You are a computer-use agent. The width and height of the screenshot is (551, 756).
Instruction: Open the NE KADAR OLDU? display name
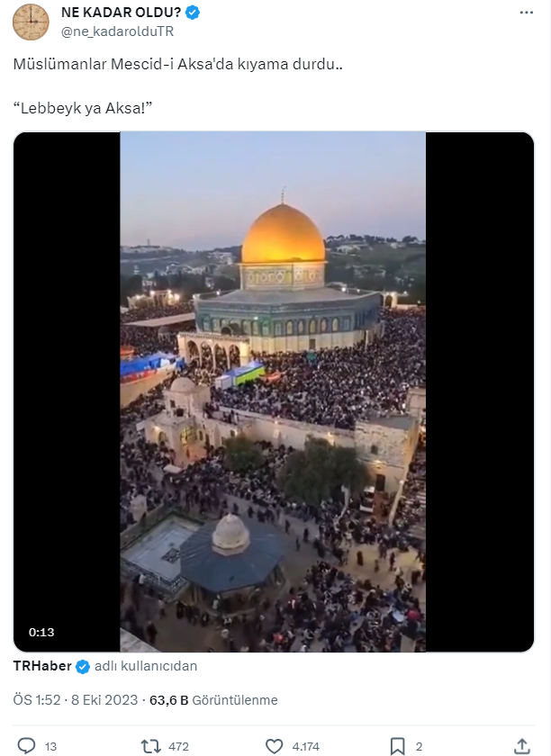(x=122, y=13)
